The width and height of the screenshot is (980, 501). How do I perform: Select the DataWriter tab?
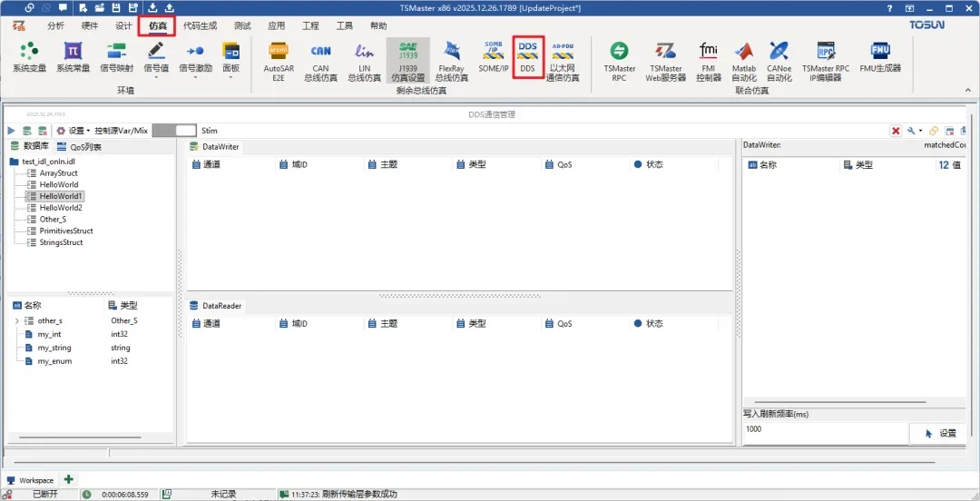(216, 147)
